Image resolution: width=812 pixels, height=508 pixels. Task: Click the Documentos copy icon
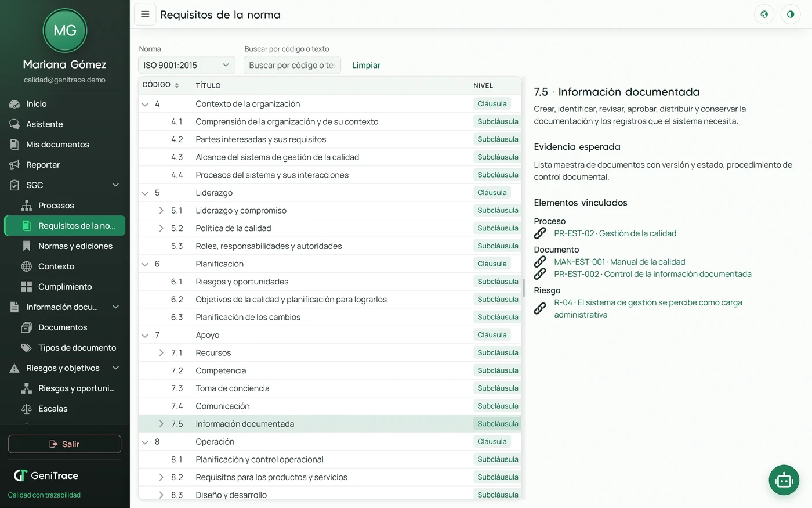click(27, 327)
